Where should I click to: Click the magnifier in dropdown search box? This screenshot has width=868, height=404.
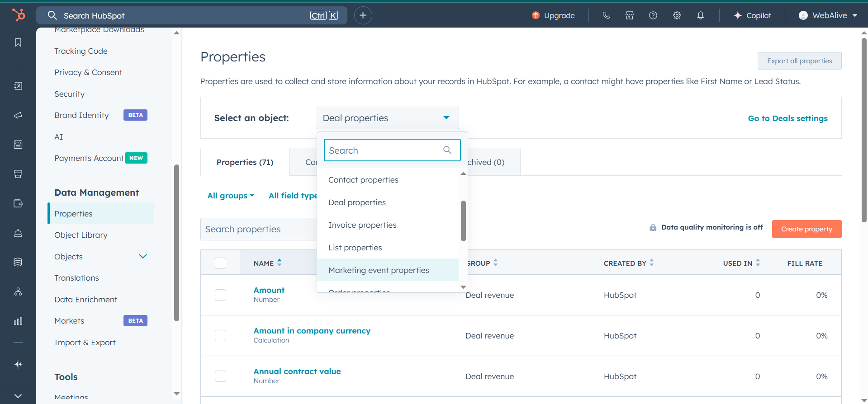point(447,150)
